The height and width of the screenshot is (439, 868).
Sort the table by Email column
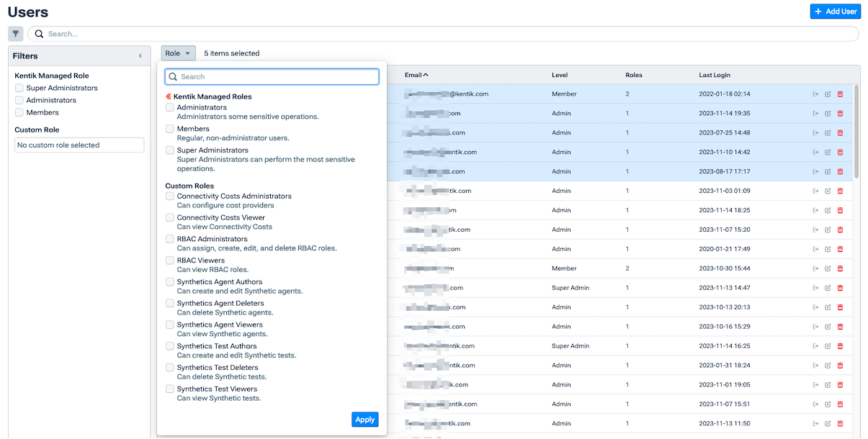(416, 75)
